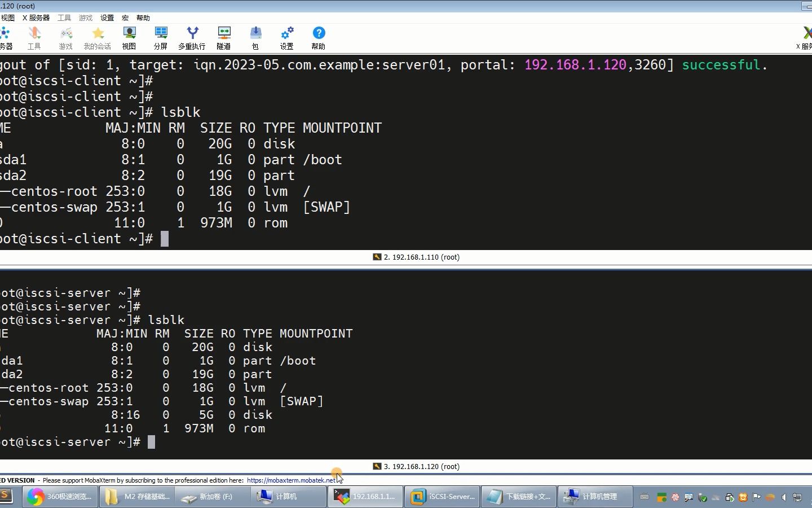Click the 192.168.1.120 portal address text
812x508 pixels.
pyautogui.click(x=575, y=65)
